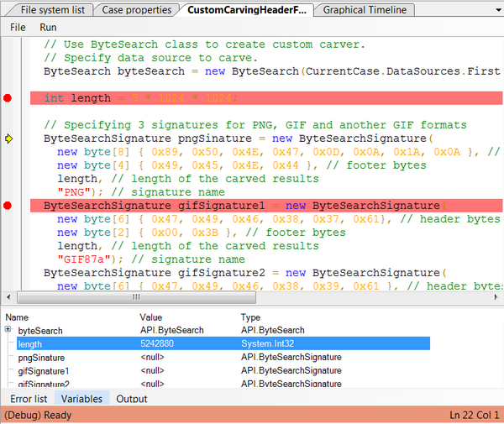Open the Run menu
Viewport: 504px width, 424px height.
[x=48, y=27]
